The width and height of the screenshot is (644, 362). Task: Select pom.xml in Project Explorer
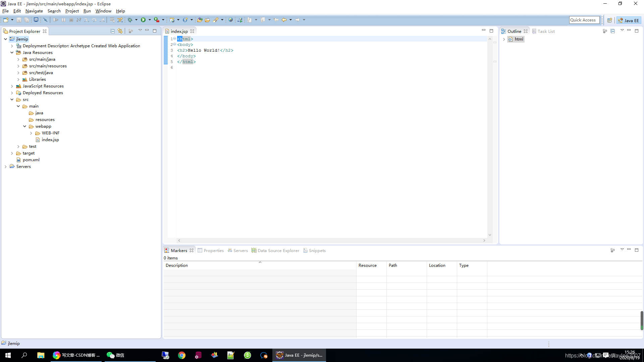[31, 160]
